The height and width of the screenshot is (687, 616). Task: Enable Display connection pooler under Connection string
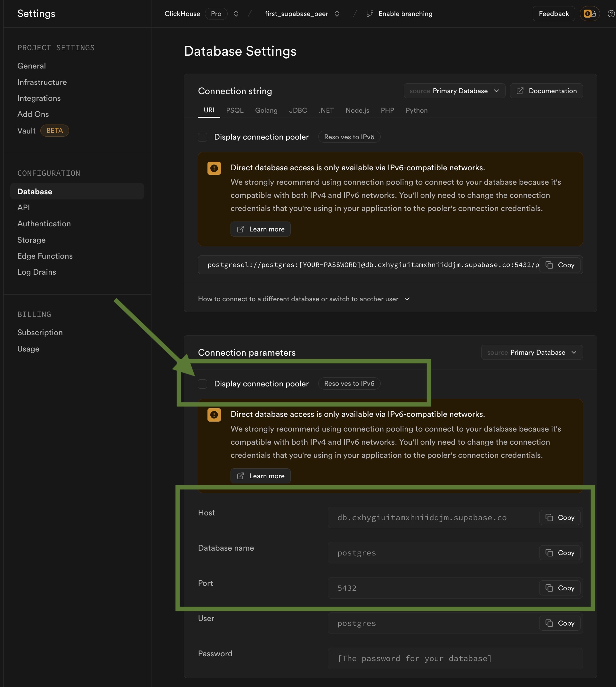(x=202, y=137)
